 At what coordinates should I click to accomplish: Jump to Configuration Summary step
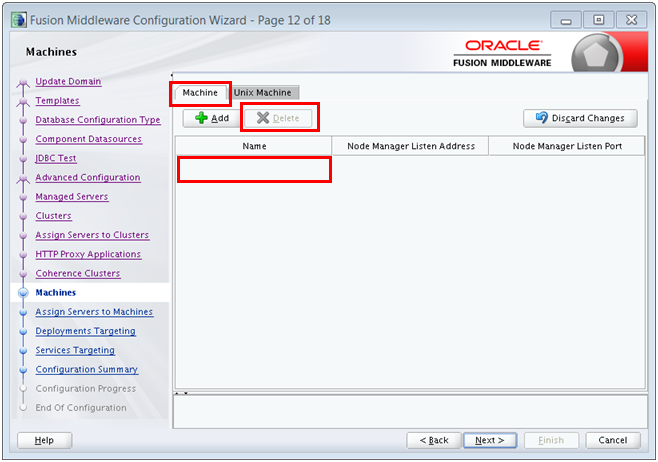point(86,370)
